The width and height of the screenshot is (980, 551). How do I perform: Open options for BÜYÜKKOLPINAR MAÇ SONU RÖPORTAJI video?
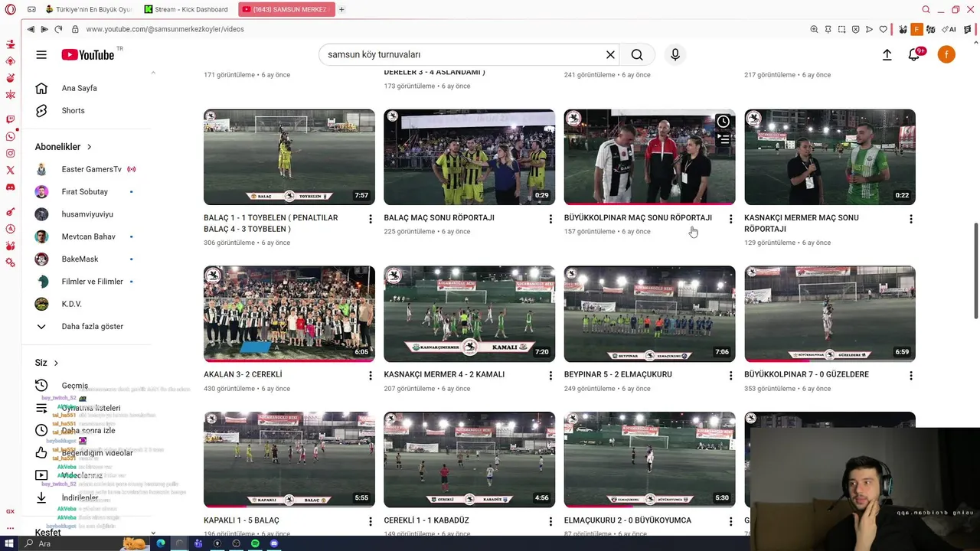(730, 219)
